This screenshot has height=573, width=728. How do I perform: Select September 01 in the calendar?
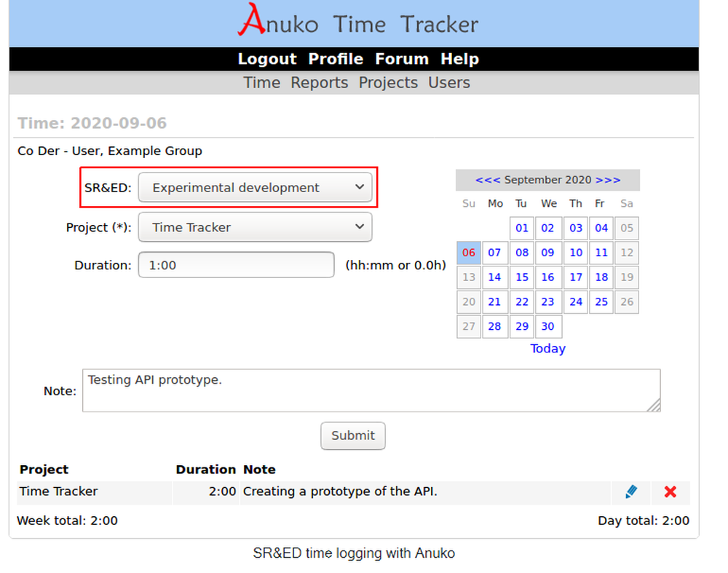pyautogui.click(x=522, y=228)
